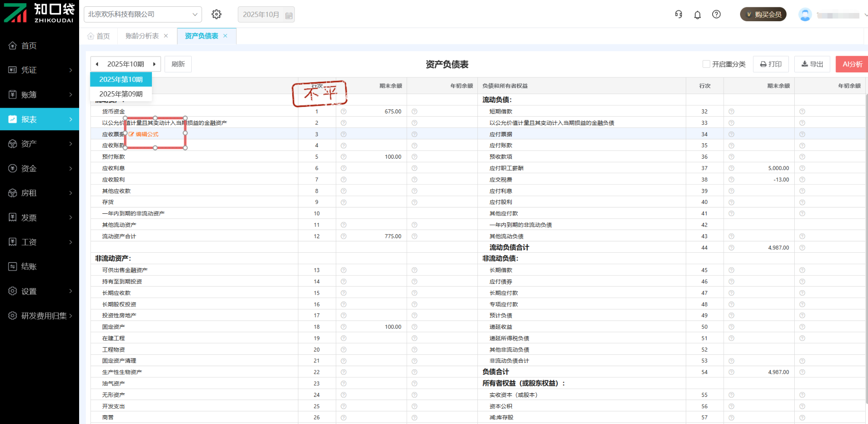This screenshot has height=424, width=868.
Task: Export the report with 导出
Action: click(812, 64)
